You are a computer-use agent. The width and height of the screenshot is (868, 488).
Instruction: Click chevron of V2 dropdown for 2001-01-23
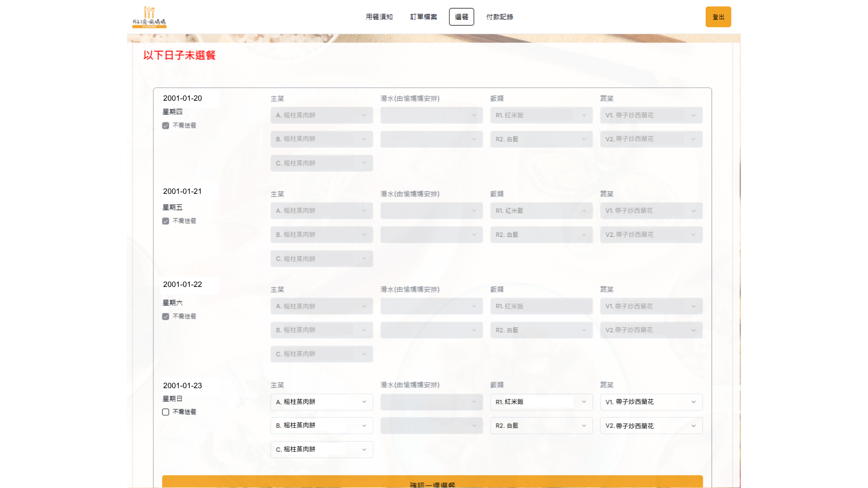tap(693, 426)
